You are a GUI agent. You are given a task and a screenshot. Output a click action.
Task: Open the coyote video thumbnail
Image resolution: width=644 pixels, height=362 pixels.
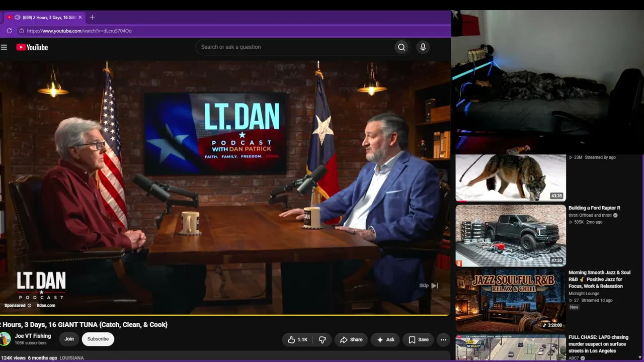tap(511, 178)
